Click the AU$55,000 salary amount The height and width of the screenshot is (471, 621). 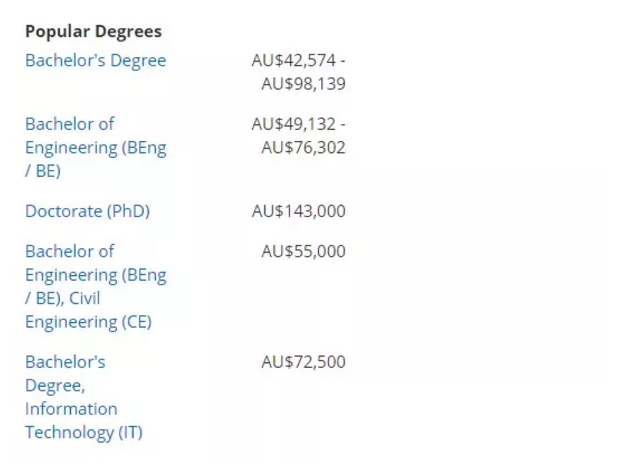303,251
